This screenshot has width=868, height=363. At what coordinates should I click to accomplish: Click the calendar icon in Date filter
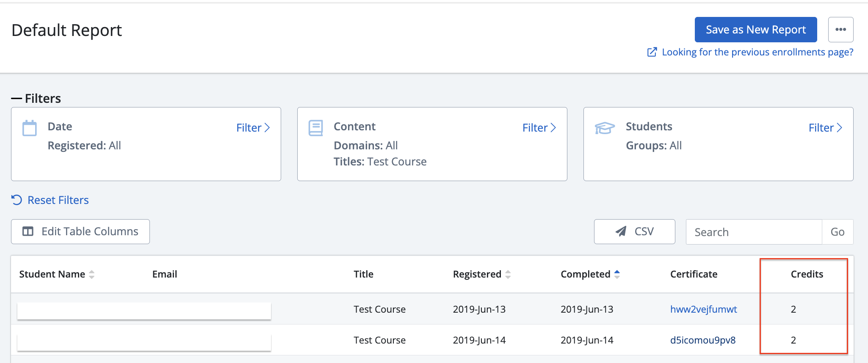tap(29, 128)
